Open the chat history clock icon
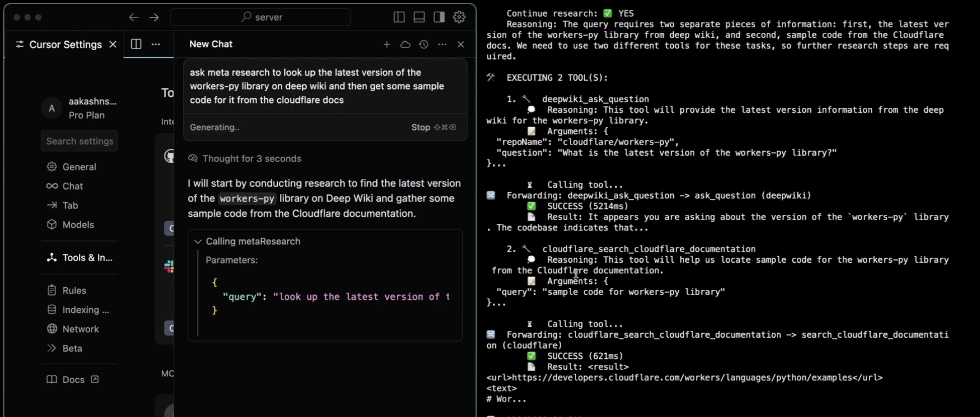The image size is (980, 417). coord(423,45)
